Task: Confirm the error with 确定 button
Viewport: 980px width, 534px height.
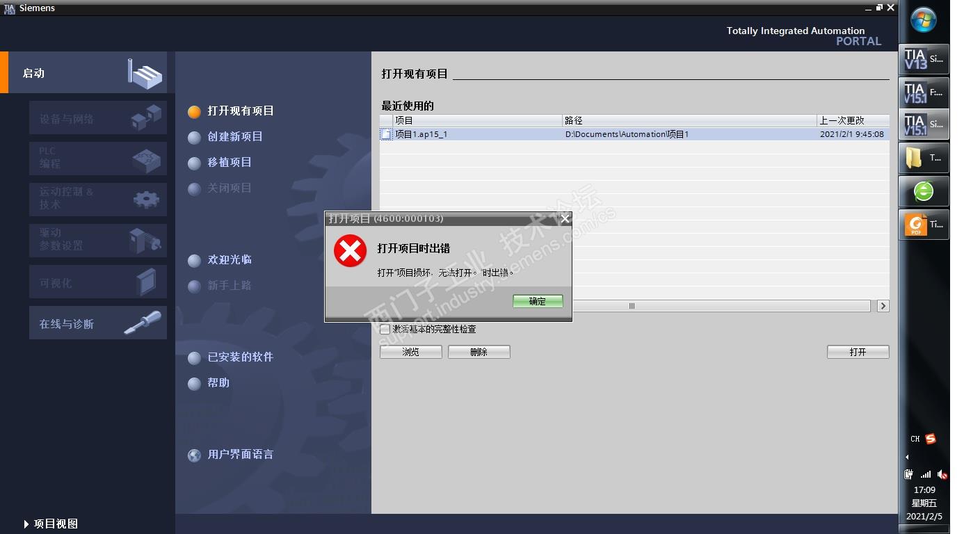Action: [538, 301]
